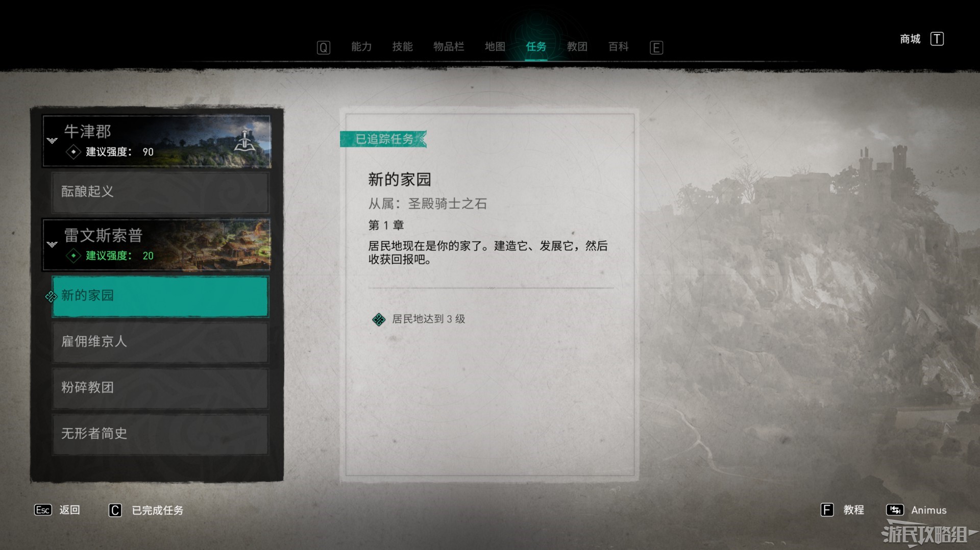Click the C key icon for completed quests
The image size is (980, 550).
[x=115, y=510]
